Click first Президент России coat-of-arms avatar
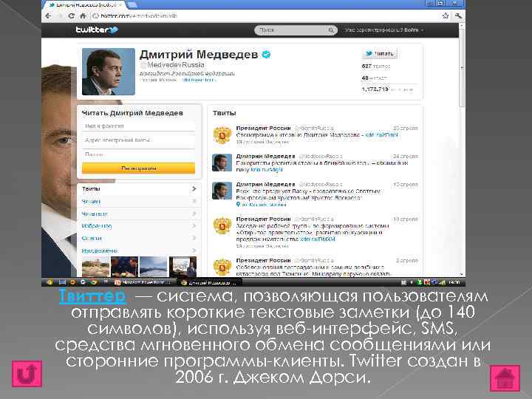 [x=222, y=134]
